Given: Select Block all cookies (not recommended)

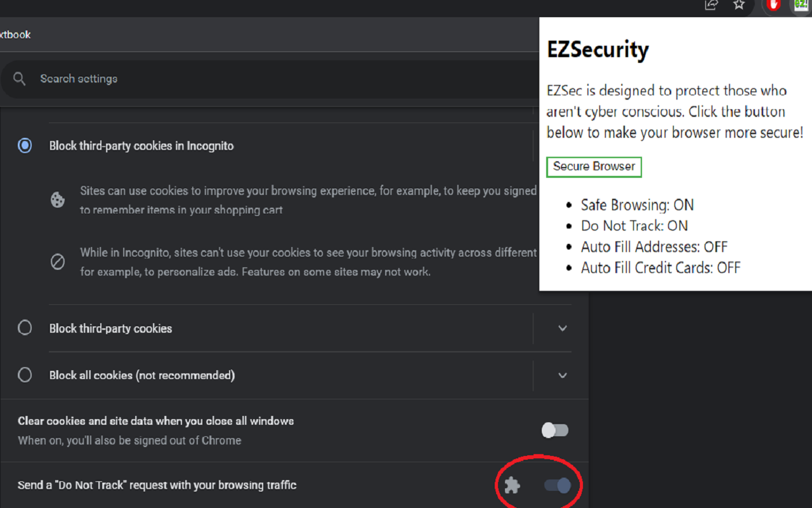Looking at the screenshot, I should (x=25, y=375).
